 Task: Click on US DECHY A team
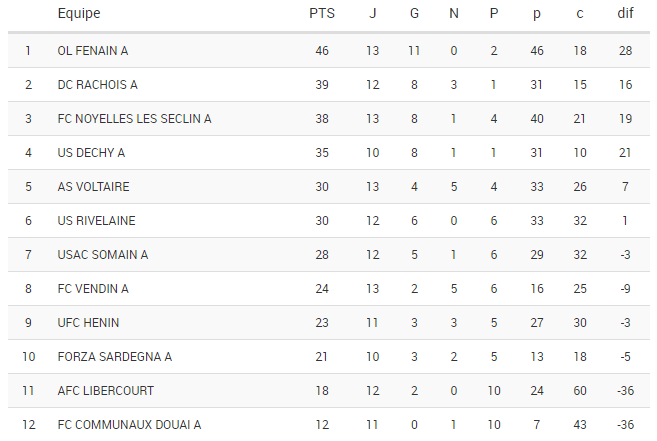tap(91, 153)
